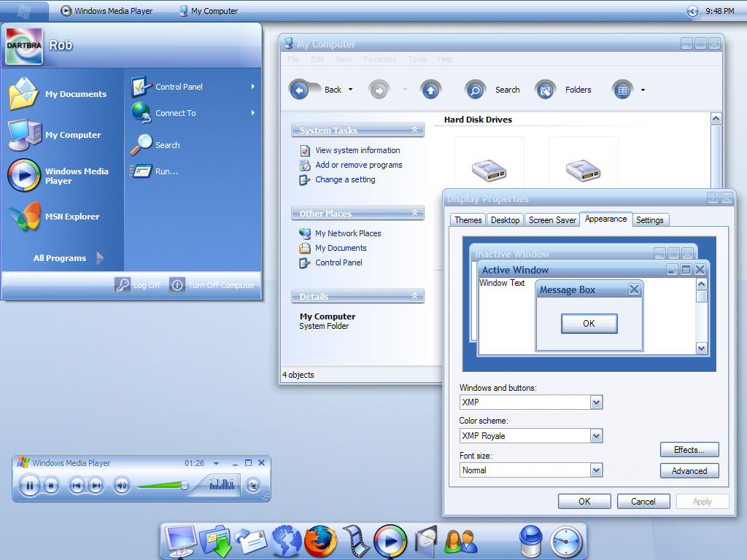The height and width of the screenshot is (560, 747).
Task: Open the messenger people dock icon
Action: [x=460, y=542]
